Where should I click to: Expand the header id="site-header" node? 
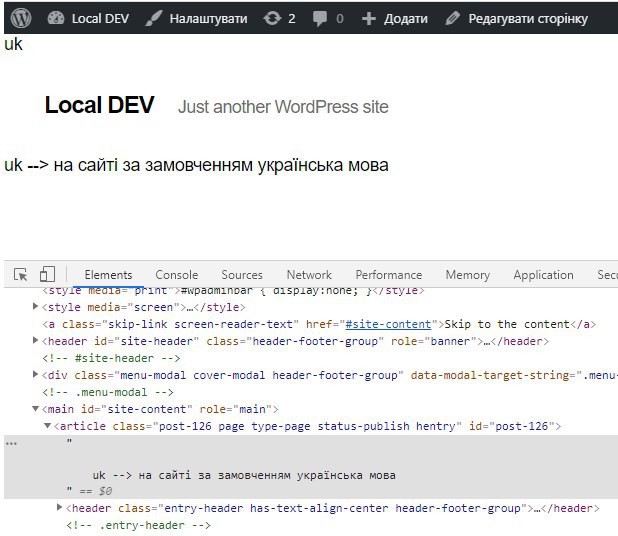coord(35,340)
